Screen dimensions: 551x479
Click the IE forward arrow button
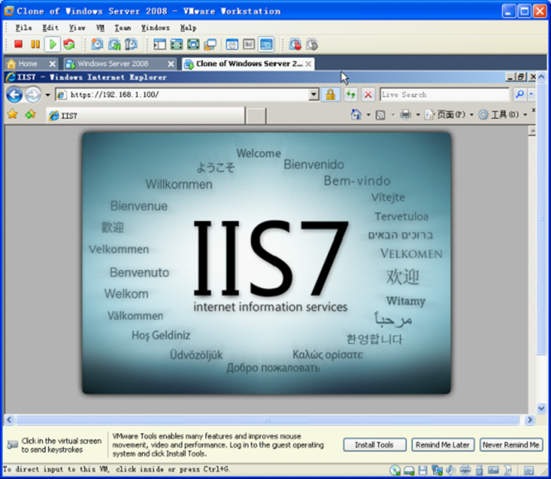33,95
